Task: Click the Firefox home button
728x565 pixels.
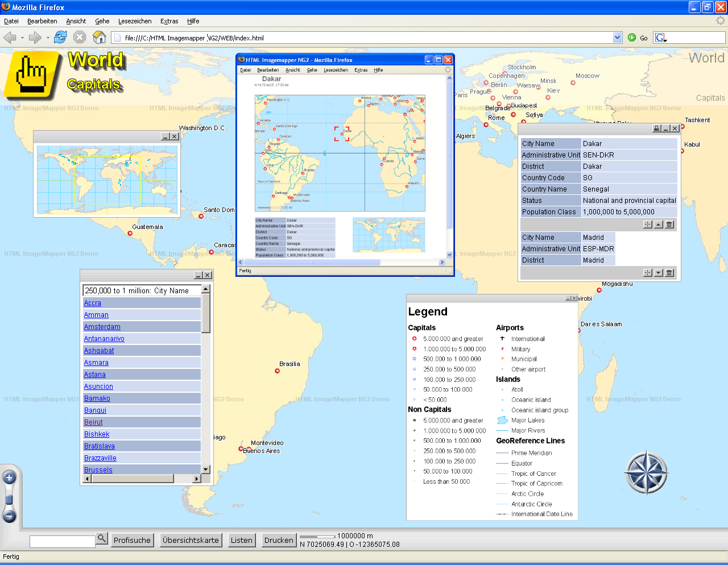Action: (x=100, y=38)
